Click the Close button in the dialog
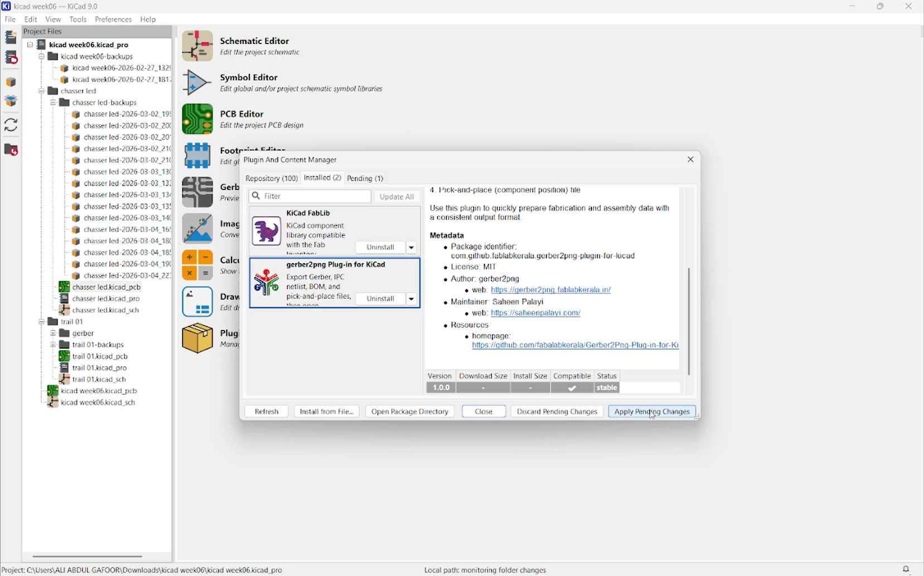The width and height of the screenshot is (924, 576). pos(484,412)
